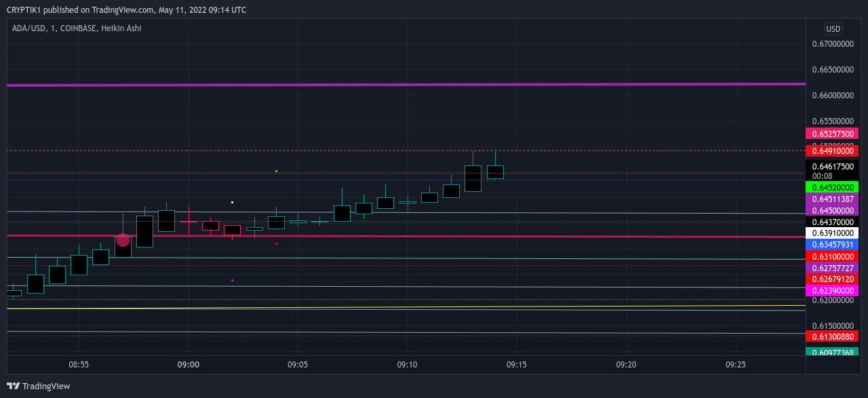This screenshot has width=868, height=398.
Task: Click the white 0.63910000 price label
Action: (x=832, y=233)
